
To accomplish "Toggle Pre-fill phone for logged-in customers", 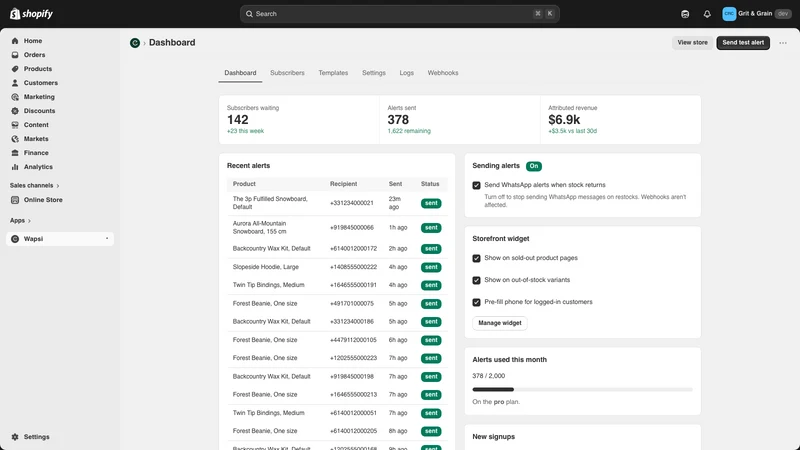I will [476, 302].
